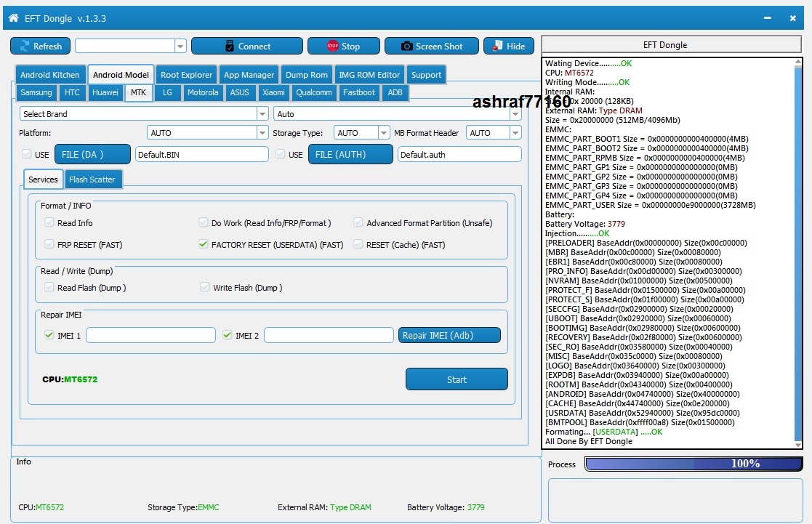Viewport: 812px width, 524px height.
Task: Minimize the EFT Dongle window
Action: (768, 18)
